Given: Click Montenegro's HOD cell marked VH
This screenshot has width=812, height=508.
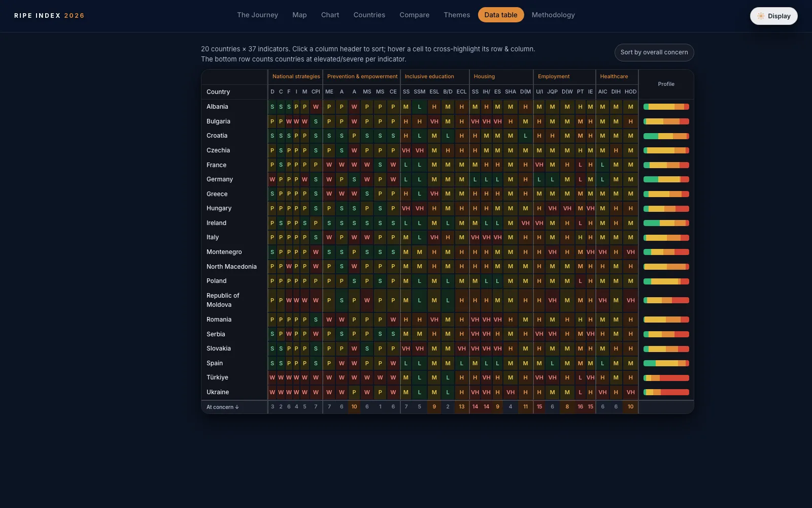Looking at the screenshot, I should [x=630, y=252].
